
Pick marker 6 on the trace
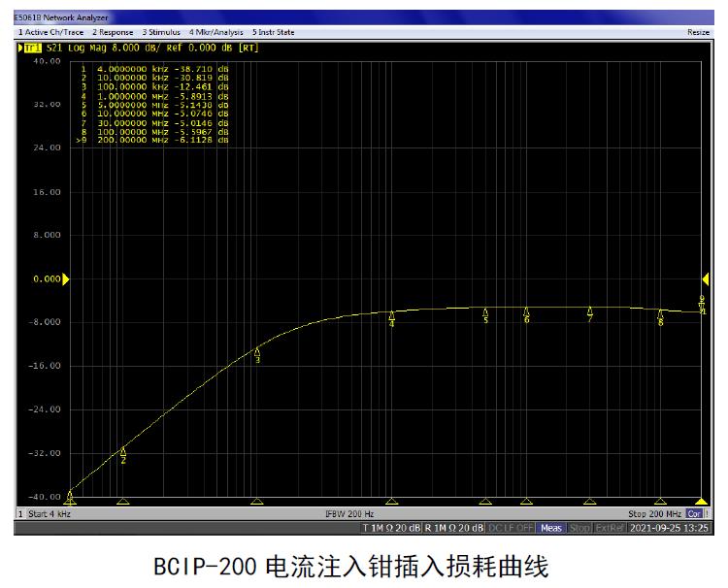[526, 312]
